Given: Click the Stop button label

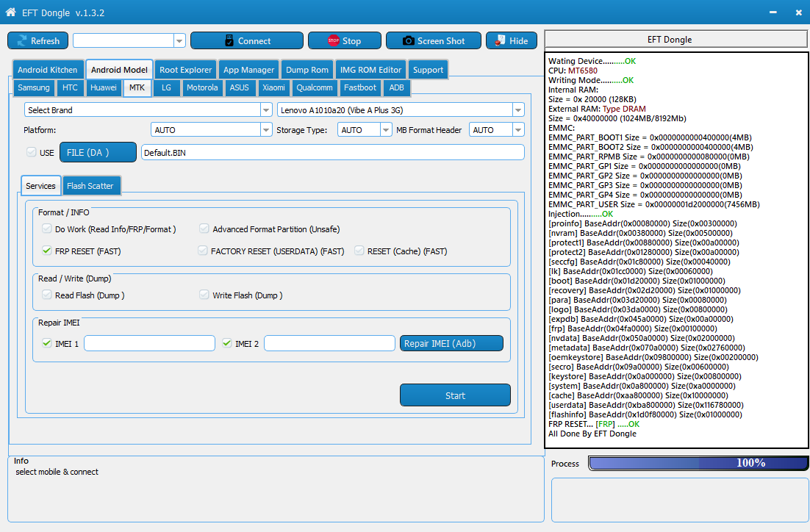Looking at the screenshot, I should pyautogui.click(x=352, y=41).
